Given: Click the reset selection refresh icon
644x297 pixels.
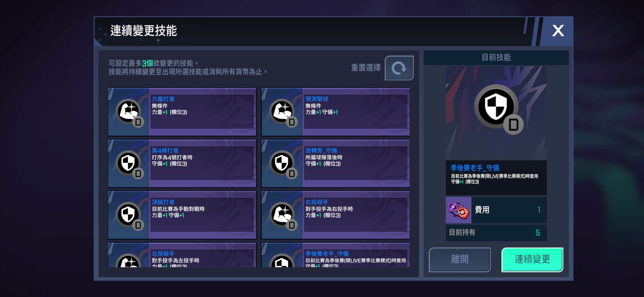Looking at the screenshot, I should [399, 68].
